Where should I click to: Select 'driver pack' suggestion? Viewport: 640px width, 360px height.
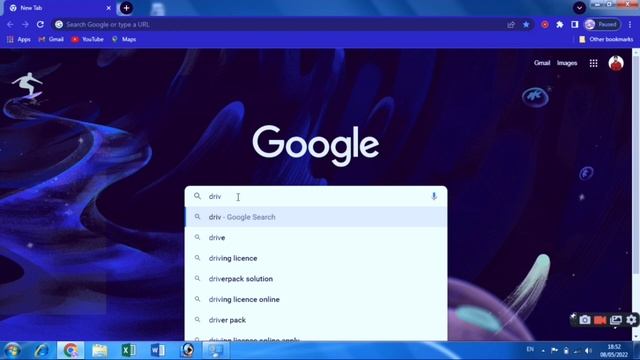(x=316, y=320)
